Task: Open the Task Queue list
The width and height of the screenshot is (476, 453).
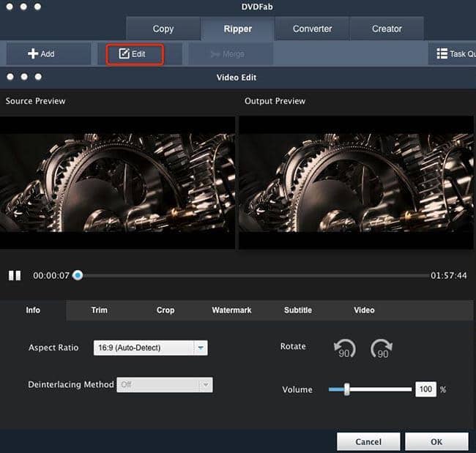Action: pos(453,54)
